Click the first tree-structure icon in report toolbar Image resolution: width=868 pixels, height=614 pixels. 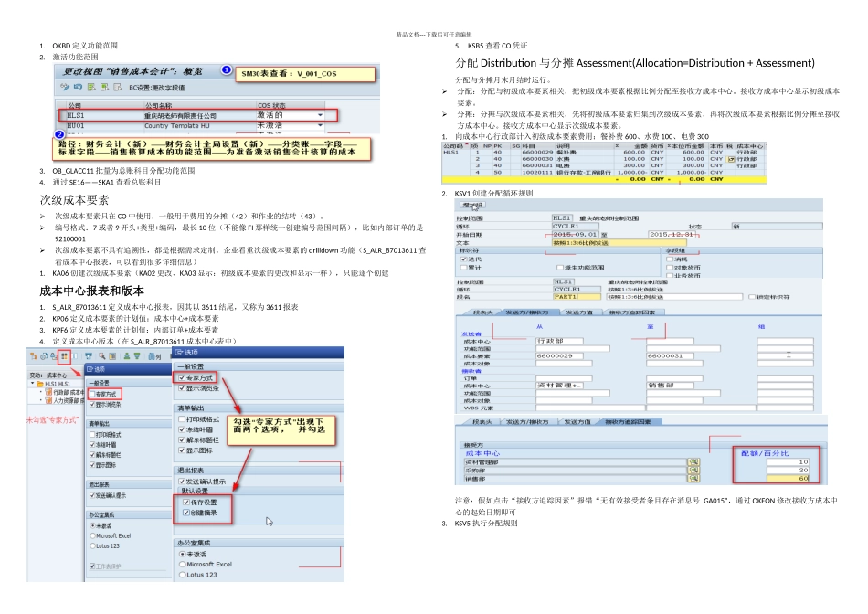[x=34, y=356]
